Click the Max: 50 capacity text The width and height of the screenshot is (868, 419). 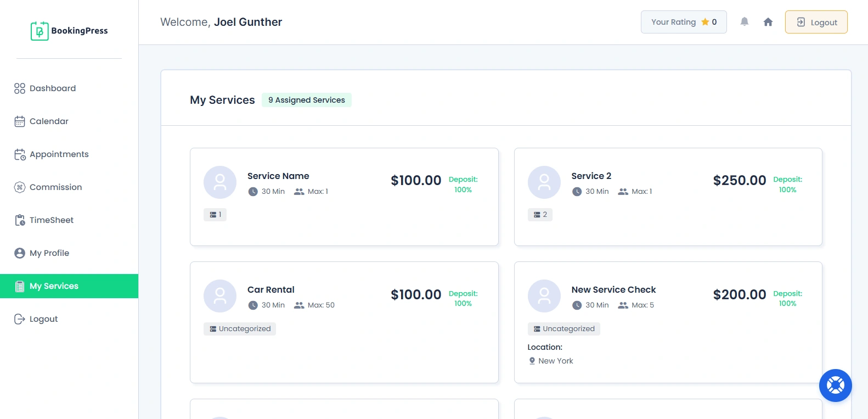click(321, 305)
